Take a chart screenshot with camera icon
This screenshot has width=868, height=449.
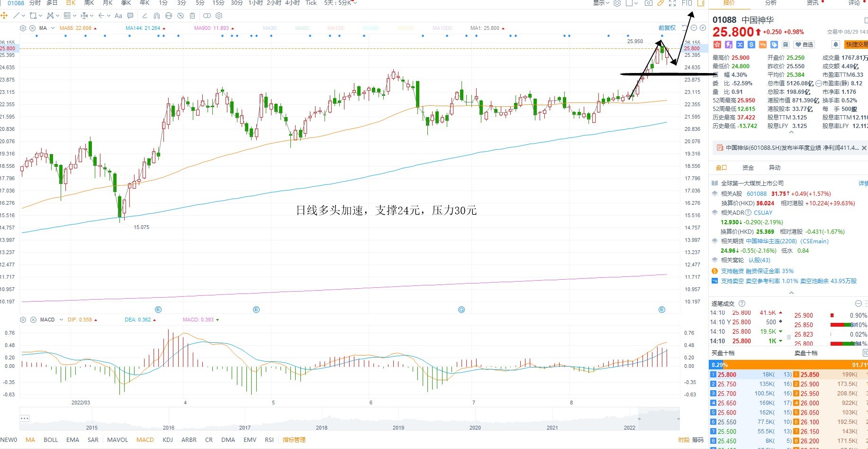(649, 3)
